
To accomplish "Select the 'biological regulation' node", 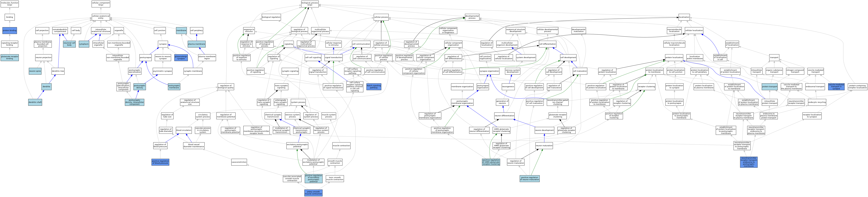I will click(x=271, y=17).
